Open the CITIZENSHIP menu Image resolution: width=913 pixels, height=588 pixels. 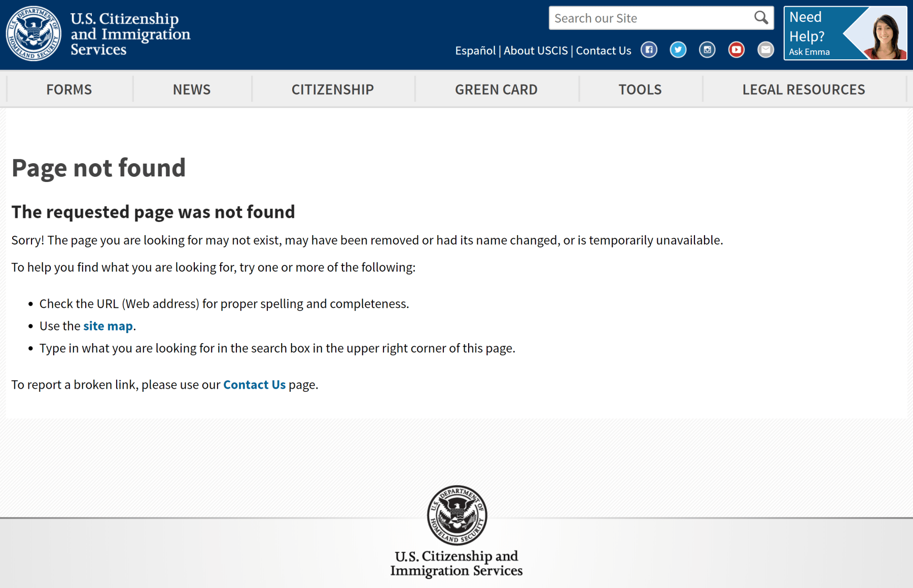click(332, 90)
